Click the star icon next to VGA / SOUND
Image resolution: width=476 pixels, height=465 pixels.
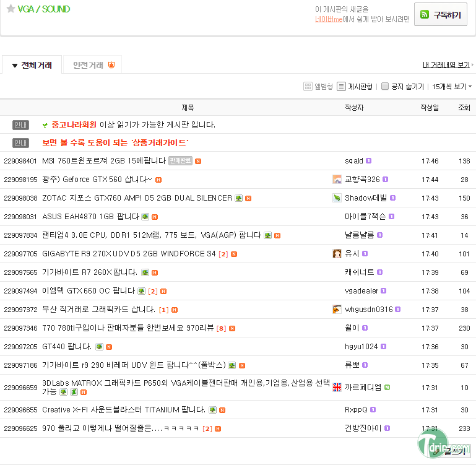[x=11, y=9]
